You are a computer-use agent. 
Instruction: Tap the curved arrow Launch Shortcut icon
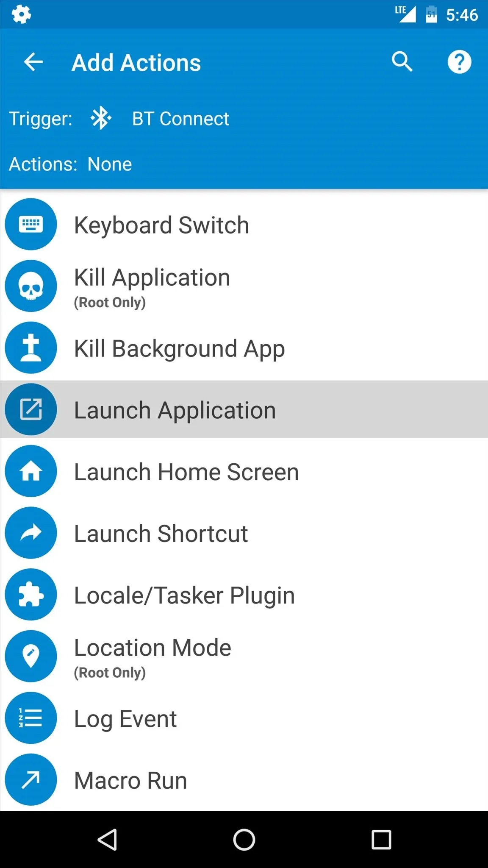30,533
